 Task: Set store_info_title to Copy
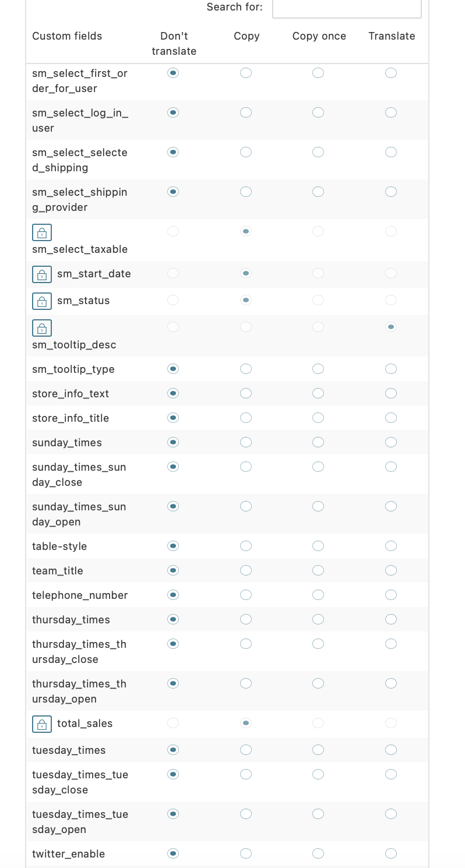click(246, 418)
